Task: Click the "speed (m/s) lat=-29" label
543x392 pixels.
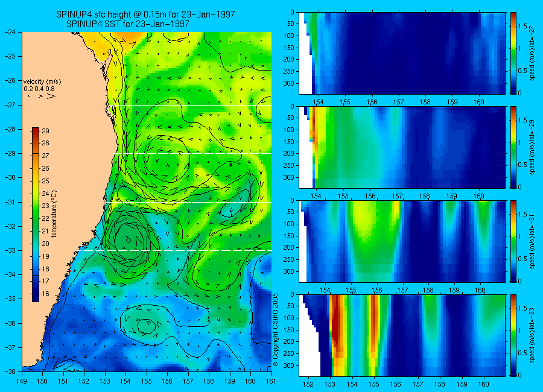Action: (533, 148)
